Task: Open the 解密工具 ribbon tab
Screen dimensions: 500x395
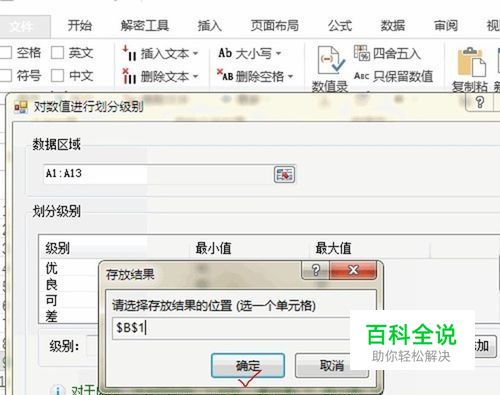Action: (145, 26)
